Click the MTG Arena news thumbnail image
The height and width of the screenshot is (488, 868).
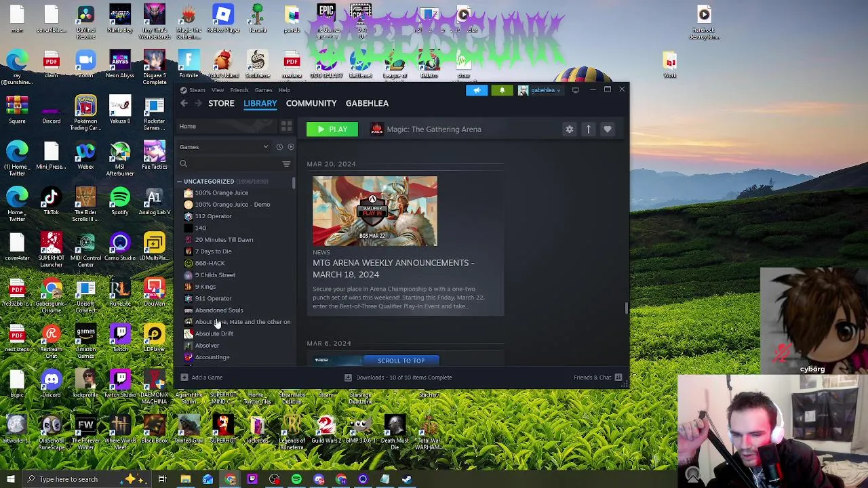pyautogui.click(x=375, y=211)
